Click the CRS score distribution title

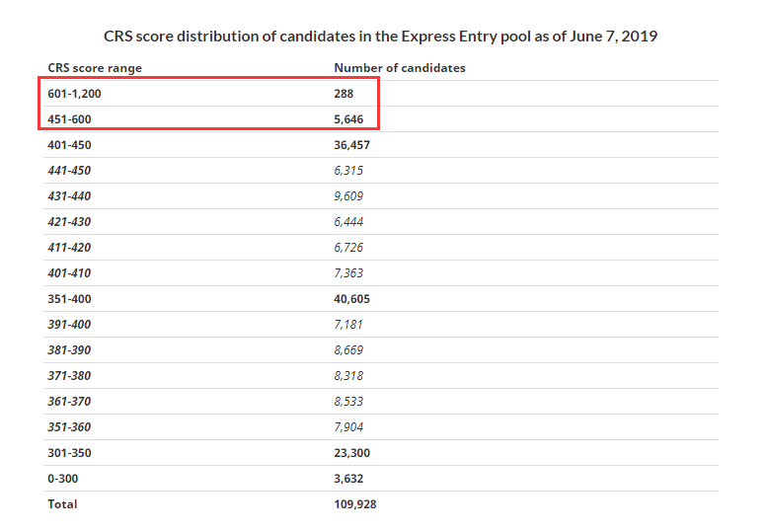[381, 37]
